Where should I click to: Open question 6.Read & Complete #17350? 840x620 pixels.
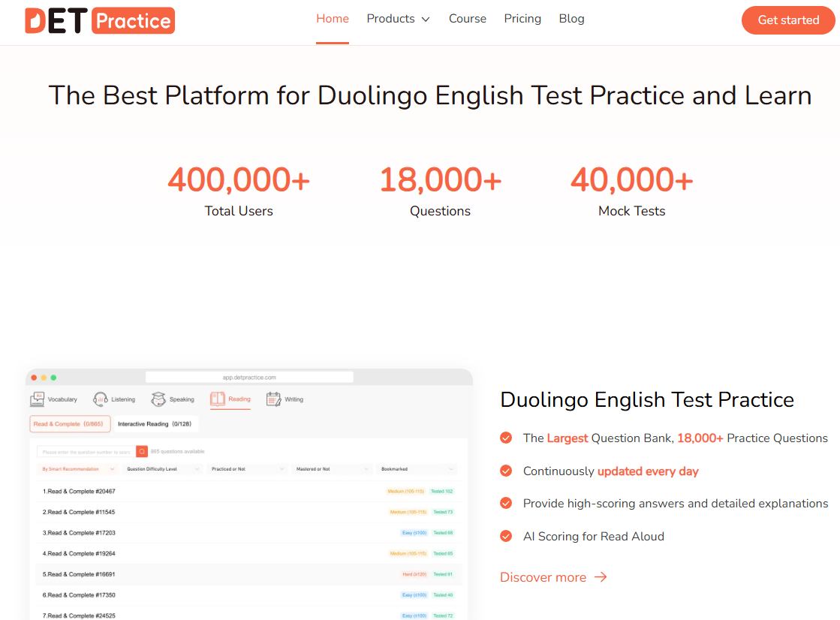pyautogui.click(x=79, y=595)
